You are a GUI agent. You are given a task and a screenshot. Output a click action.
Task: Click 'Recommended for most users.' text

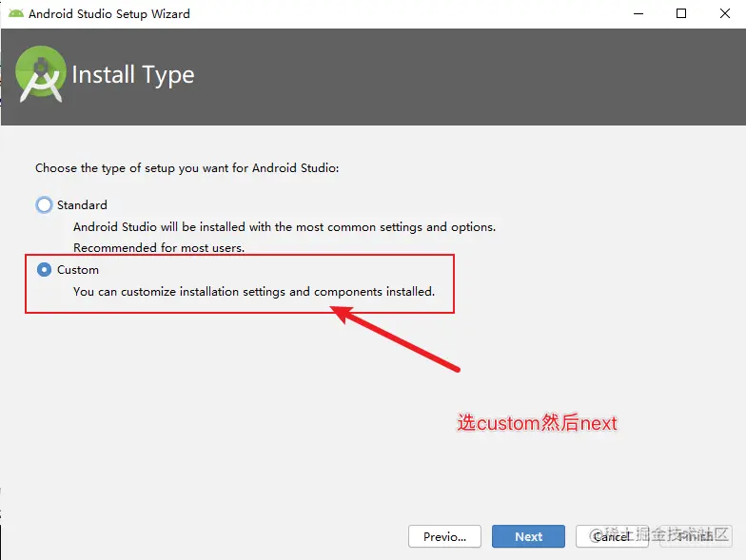(159, 247)
